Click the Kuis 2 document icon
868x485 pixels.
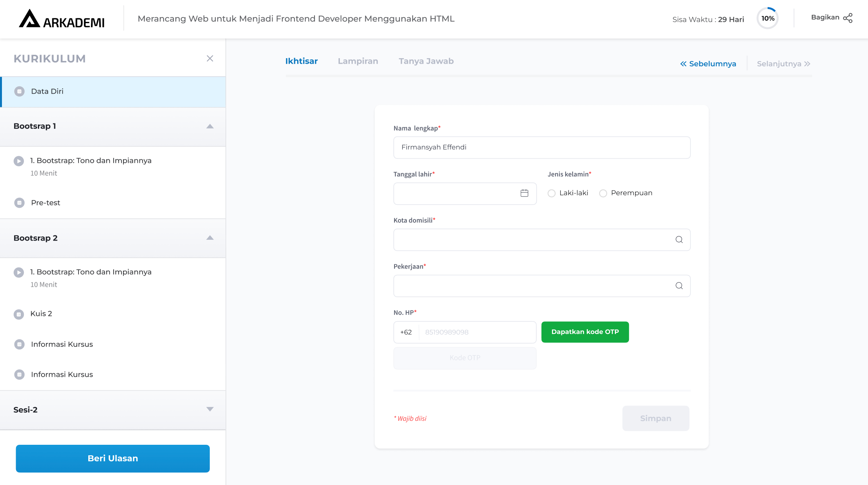pos(19,314)
